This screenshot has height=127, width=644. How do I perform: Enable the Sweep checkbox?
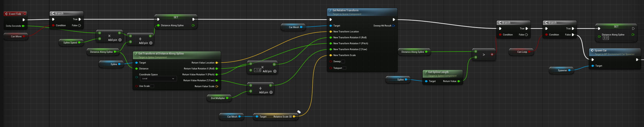click(x=343, y=61)
